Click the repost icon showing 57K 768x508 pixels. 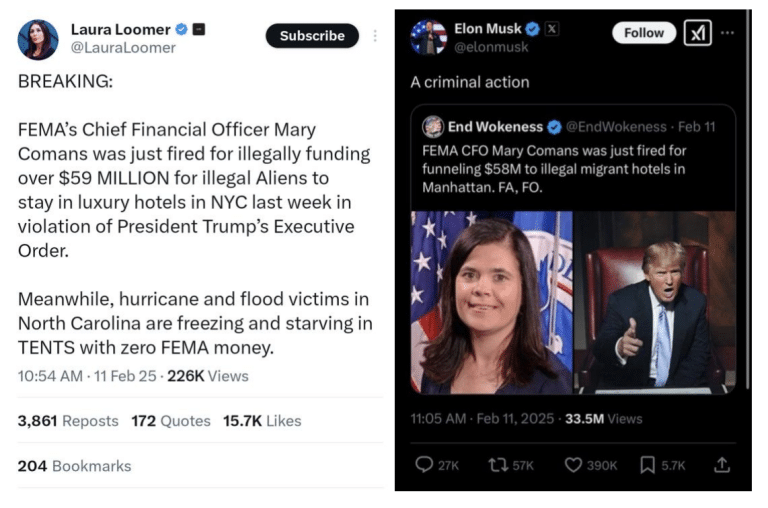point(495,465)
